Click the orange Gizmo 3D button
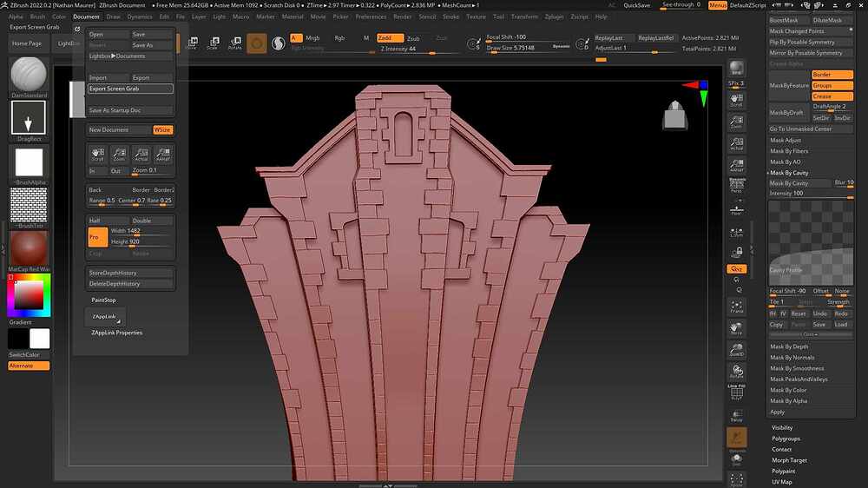 click(x=256, y=43)
